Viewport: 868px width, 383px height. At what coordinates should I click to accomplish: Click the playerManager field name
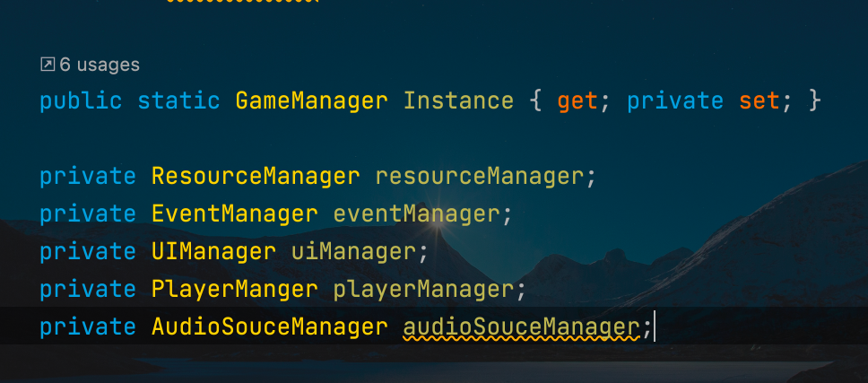(x=424, y=290)
